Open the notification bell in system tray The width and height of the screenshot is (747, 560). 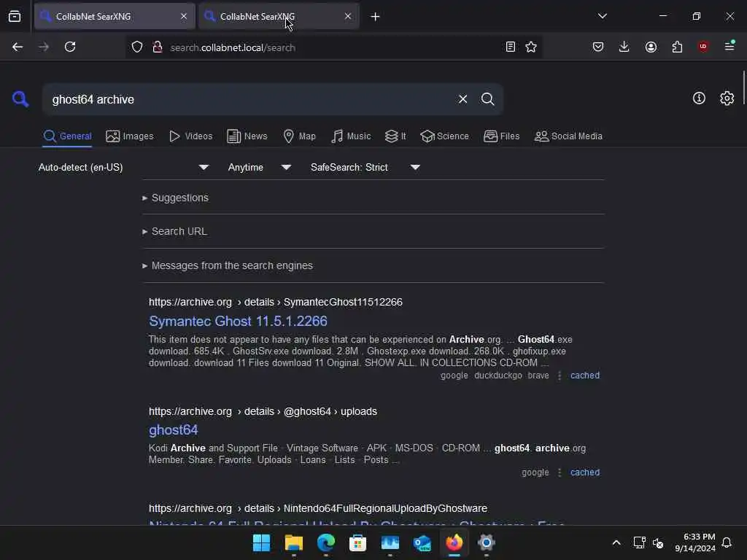727,542
